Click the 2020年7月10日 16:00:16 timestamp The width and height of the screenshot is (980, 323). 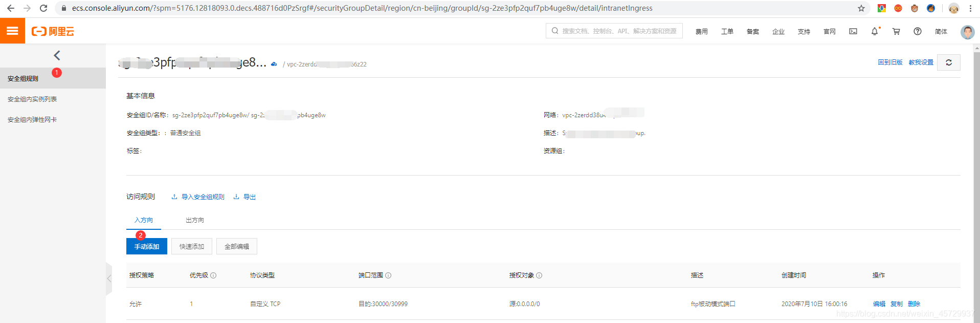(814, 304)
